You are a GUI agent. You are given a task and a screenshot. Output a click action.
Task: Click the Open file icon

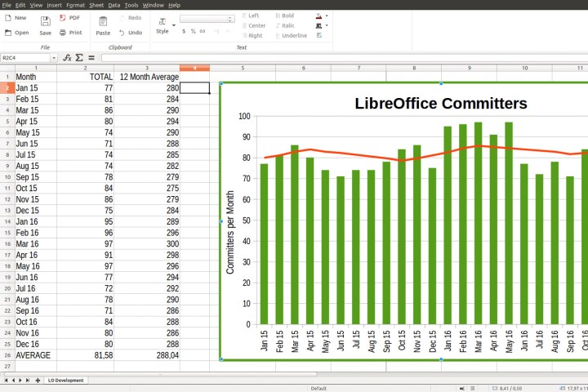tap(8, 33)
